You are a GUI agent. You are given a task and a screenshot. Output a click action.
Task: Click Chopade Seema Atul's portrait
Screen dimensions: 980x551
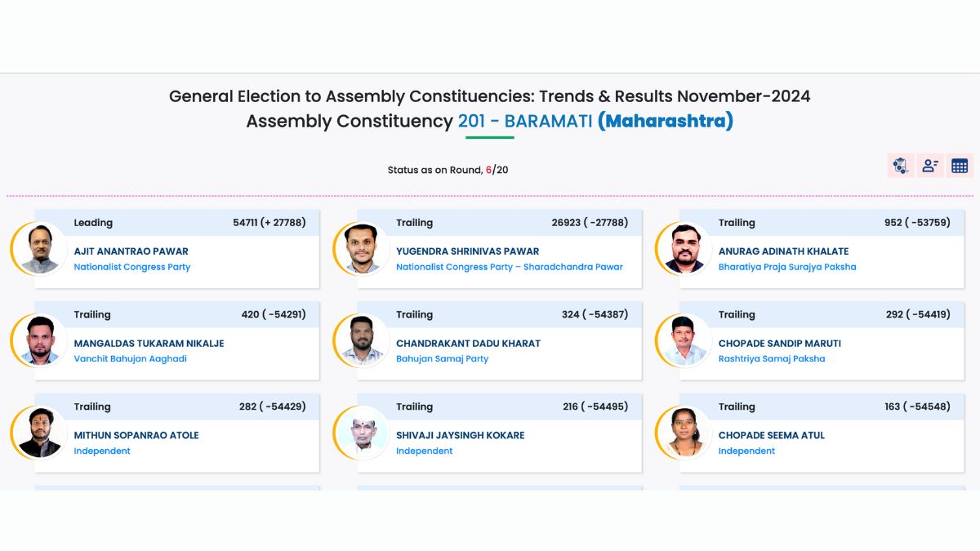685,433
